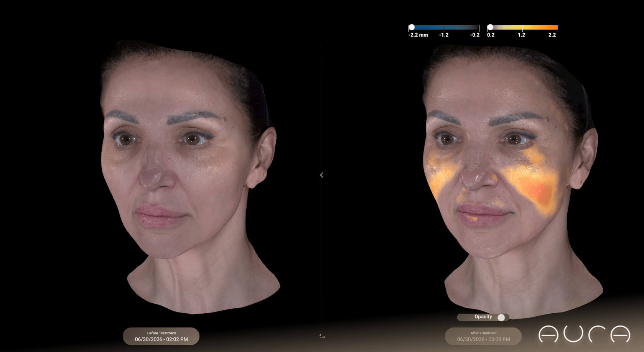The image size is (644, 352).
Task: Click the before-treatment 3D face model
Action: (x=190, y=176)
